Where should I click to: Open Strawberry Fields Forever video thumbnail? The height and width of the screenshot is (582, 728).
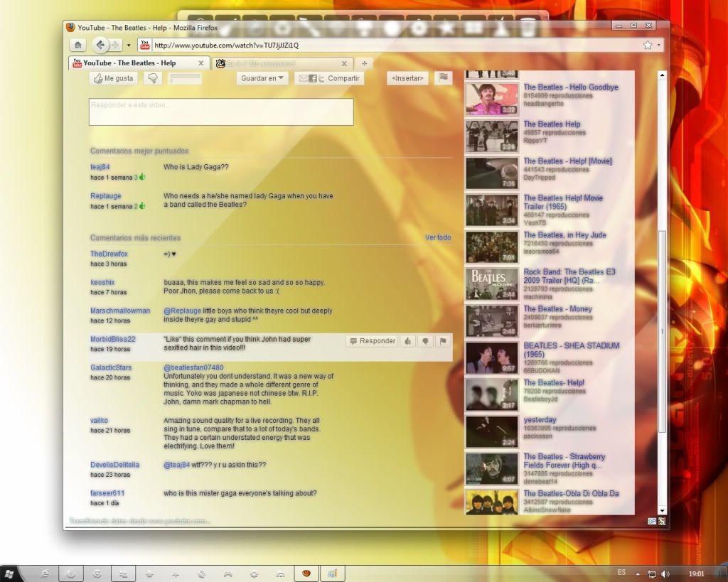(492, 469)
